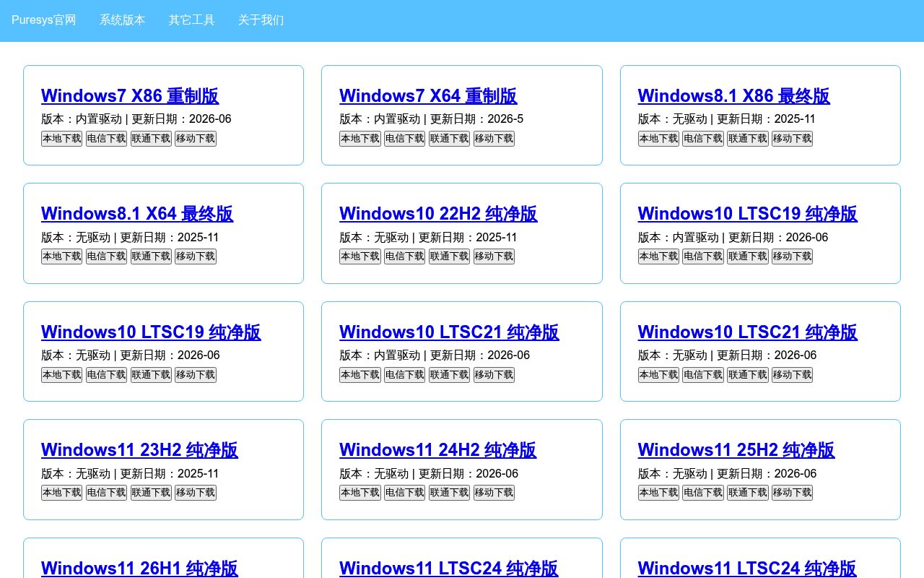Choose 本地下载 for Windows10 LTSC21 内置驱动 version

click(360, 375)
